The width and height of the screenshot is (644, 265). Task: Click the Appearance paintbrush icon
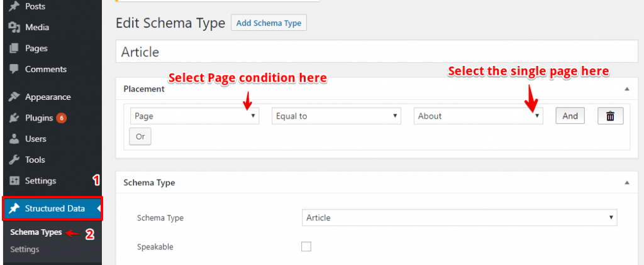(x=14, y=97)
